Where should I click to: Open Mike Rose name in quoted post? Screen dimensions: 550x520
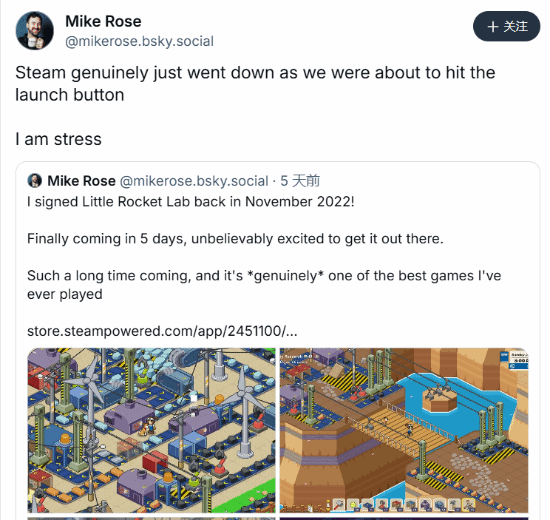(81, 181)
